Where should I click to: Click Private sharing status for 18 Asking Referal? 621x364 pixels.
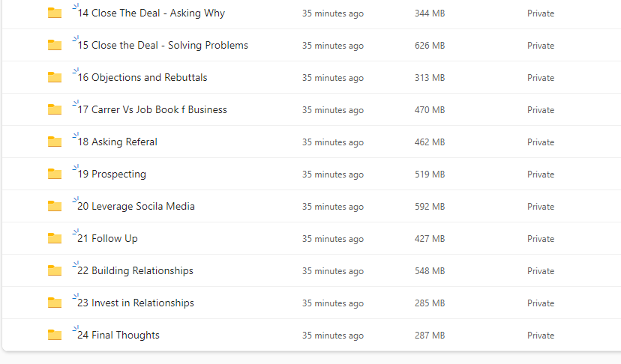tap(541, 142)
